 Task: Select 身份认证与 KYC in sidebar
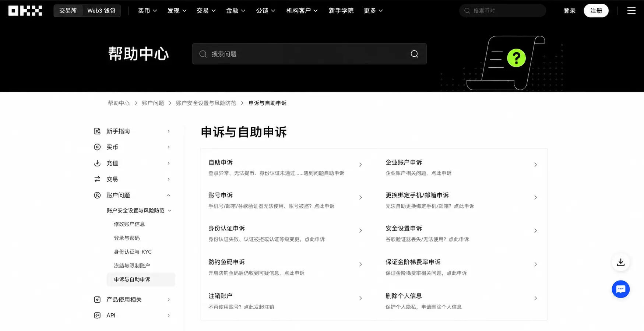133,252
